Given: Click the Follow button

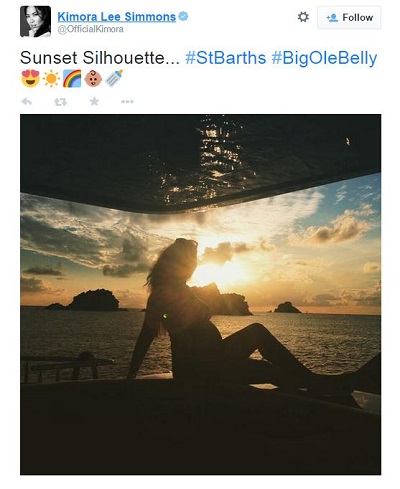Looking at the screenshot, I should click(349, 17).
